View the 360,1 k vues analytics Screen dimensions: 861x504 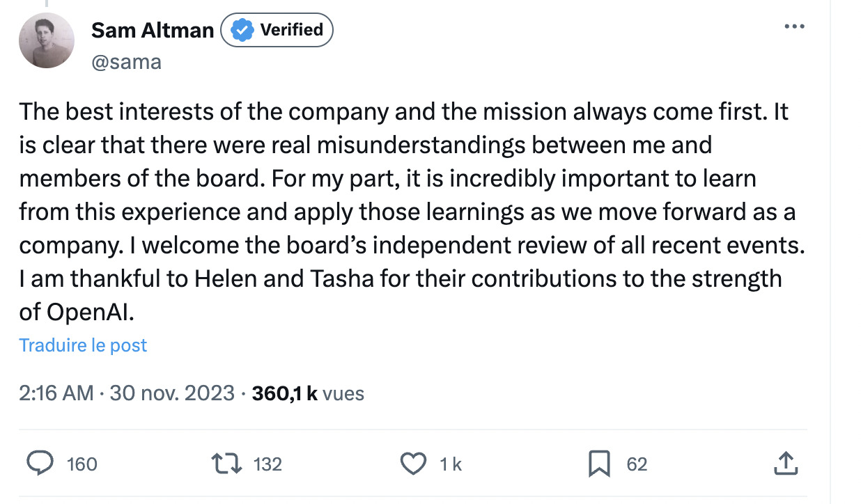pyautogui.click(x=308, y=393)
